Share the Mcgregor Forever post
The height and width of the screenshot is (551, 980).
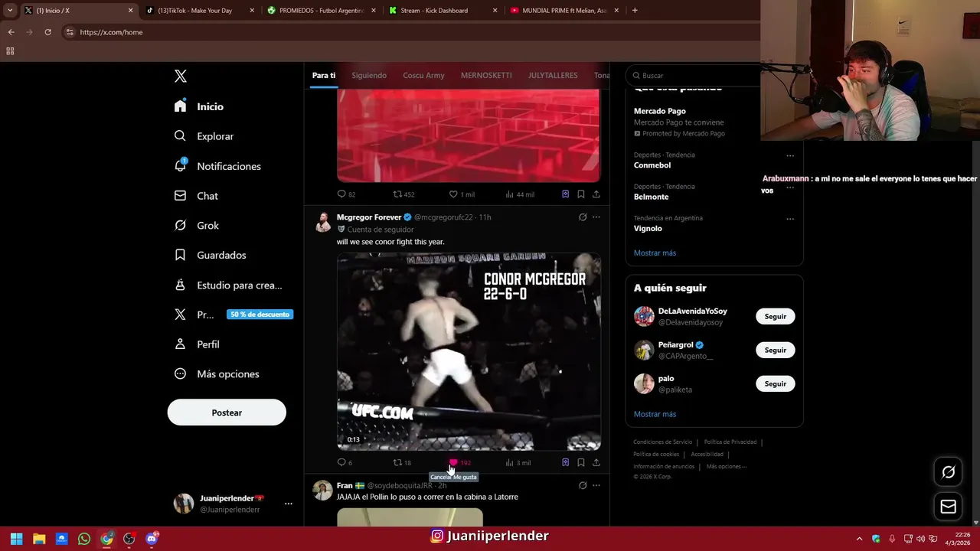tap(596, 462)
